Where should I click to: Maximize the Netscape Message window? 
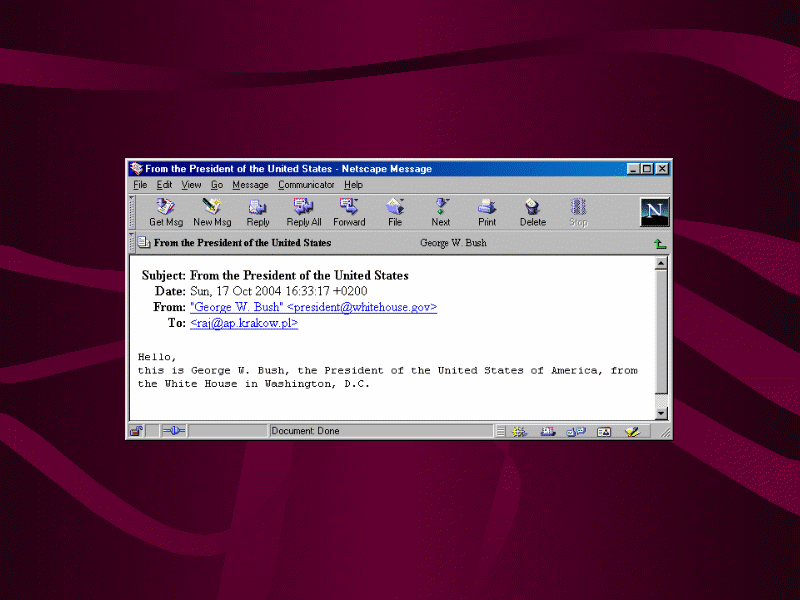click(x=646, y=169)
